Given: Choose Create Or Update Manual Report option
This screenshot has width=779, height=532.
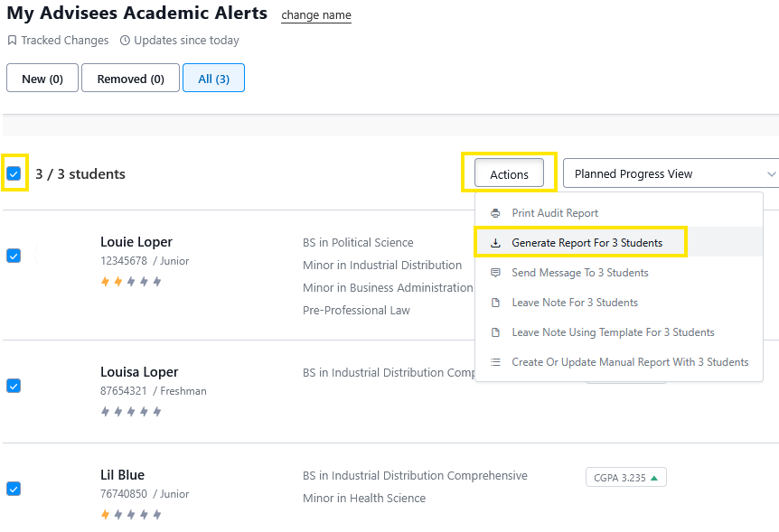Looking at the screenshot, I should pos(618,362).
